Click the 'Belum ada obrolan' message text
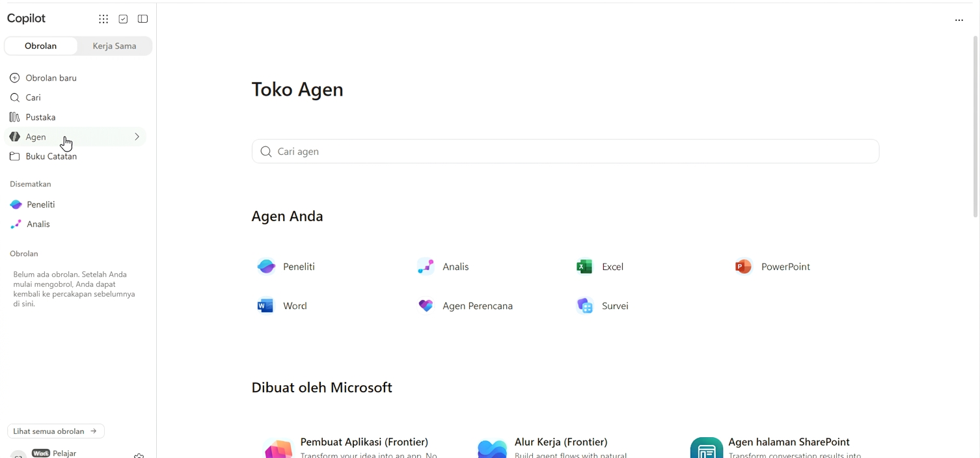Screen dimensions: 980x458 (x=74, y=289)
